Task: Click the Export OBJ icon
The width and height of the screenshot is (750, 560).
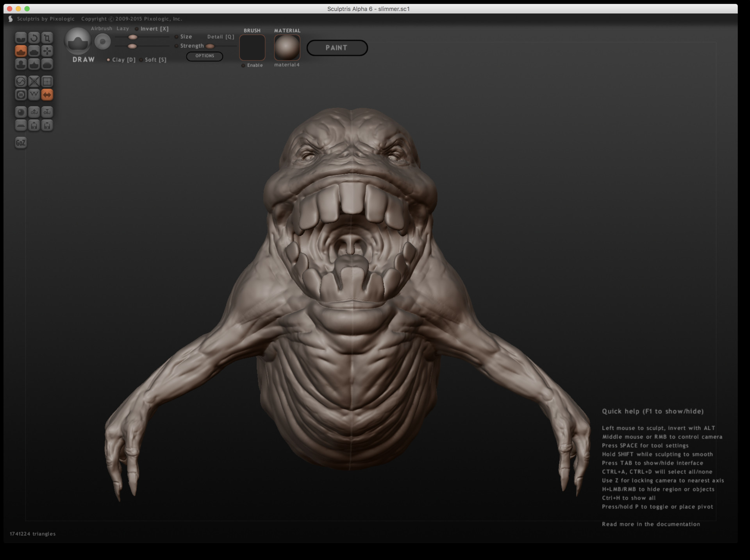Action: 47,112
